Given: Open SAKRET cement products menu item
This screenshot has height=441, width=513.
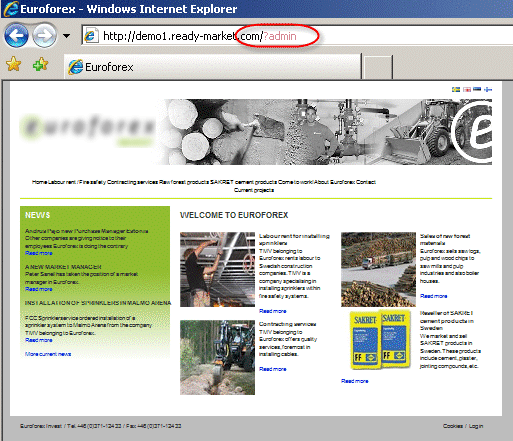Looking at the screenshot, I should coord(243,182).
